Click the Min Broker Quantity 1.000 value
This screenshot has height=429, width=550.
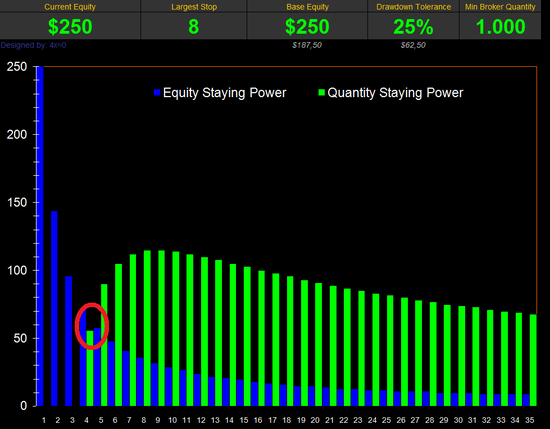(501, 27)
